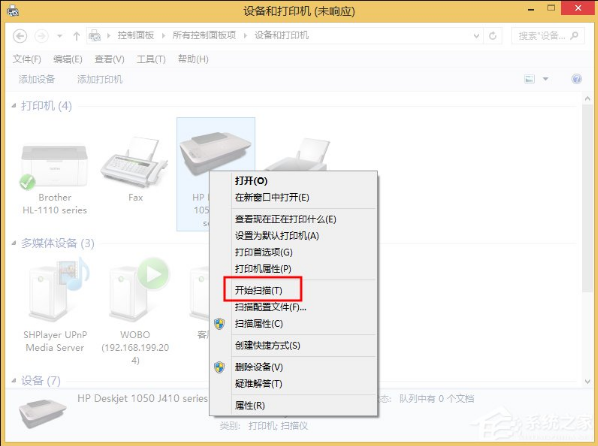
Task: Open the 文件(F) menu
Action: click(27, 59)
